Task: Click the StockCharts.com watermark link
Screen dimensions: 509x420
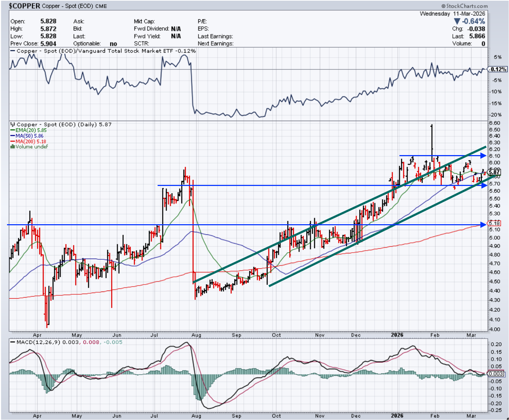Action: 467,6
